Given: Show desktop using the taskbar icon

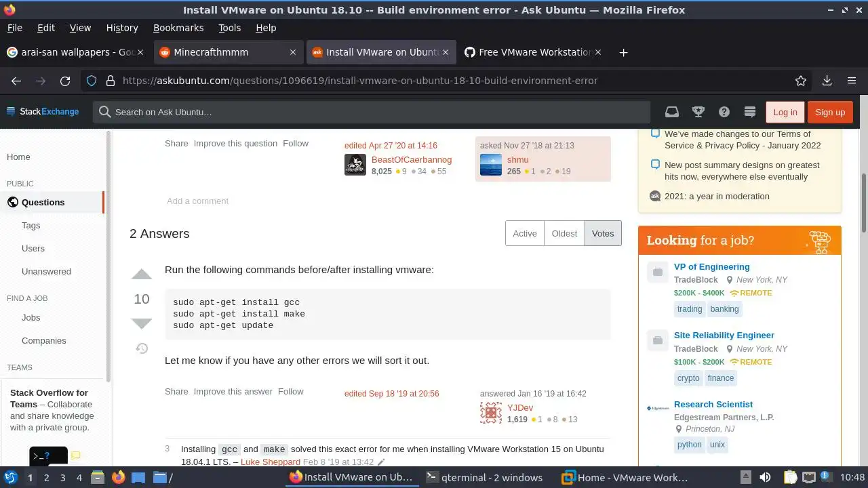Looking at the screenshot, I should [138, 477].
